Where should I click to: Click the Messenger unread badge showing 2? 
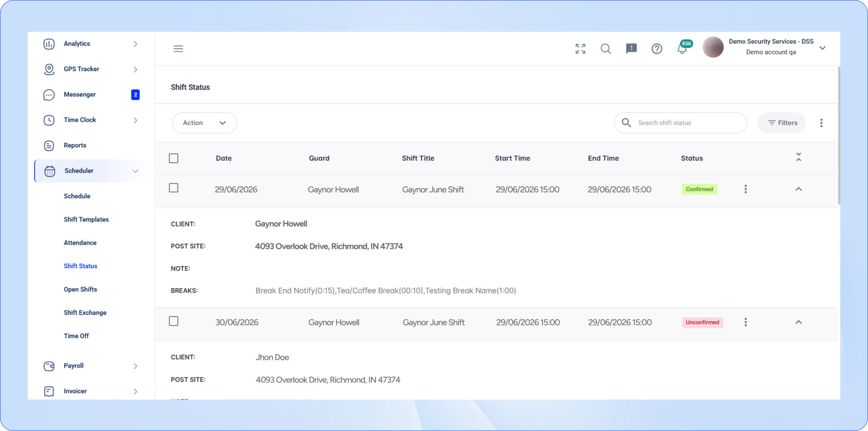pyautogui.click(x=136, y=95)
